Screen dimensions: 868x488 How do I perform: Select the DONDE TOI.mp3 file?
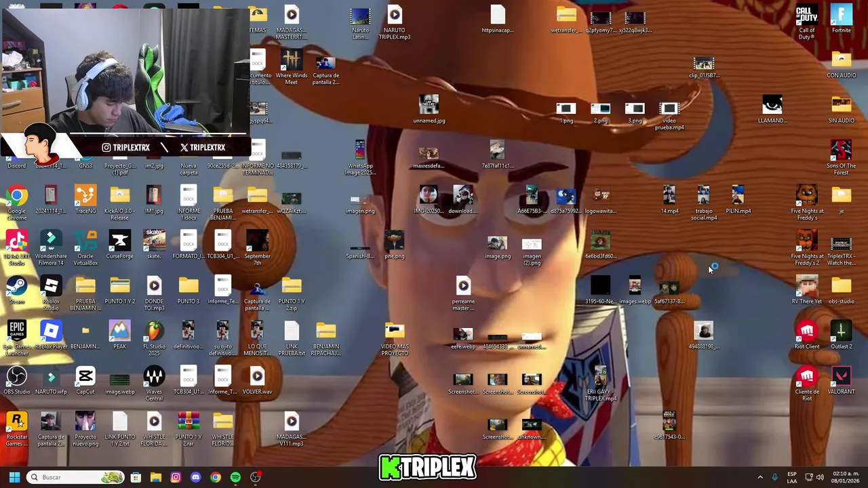click(x=154, y=293)
